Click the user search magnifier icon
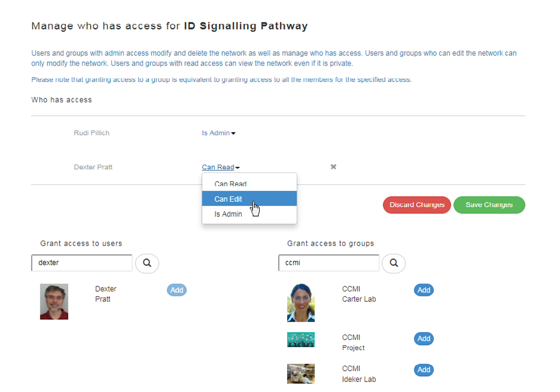This screenshot has width=560, height=392. tap(147, 264)
